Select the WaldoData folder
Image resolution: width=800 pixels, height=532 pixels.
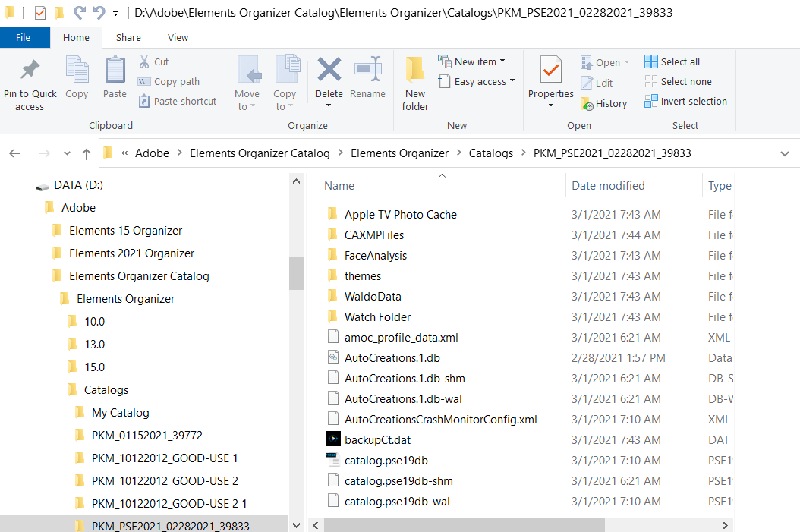click(x=373, y=296)
